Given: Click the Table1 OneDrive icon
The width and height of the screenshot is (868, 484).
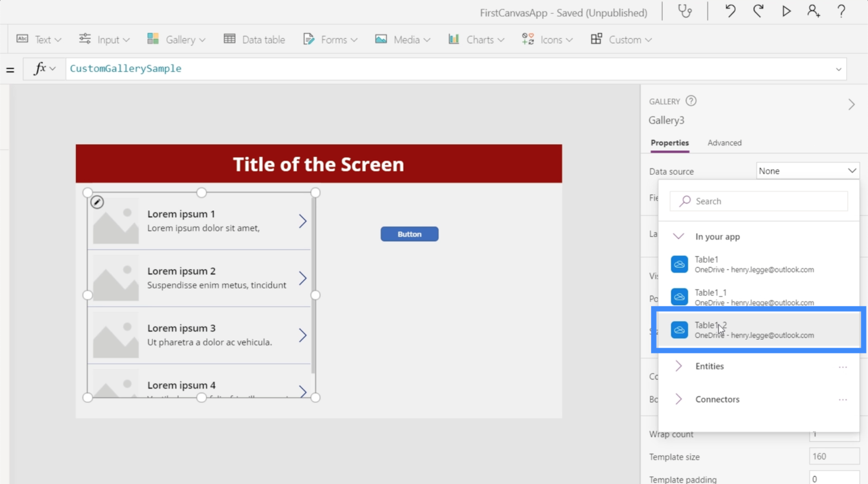Looking at the screenshot, I should (679, 264).
